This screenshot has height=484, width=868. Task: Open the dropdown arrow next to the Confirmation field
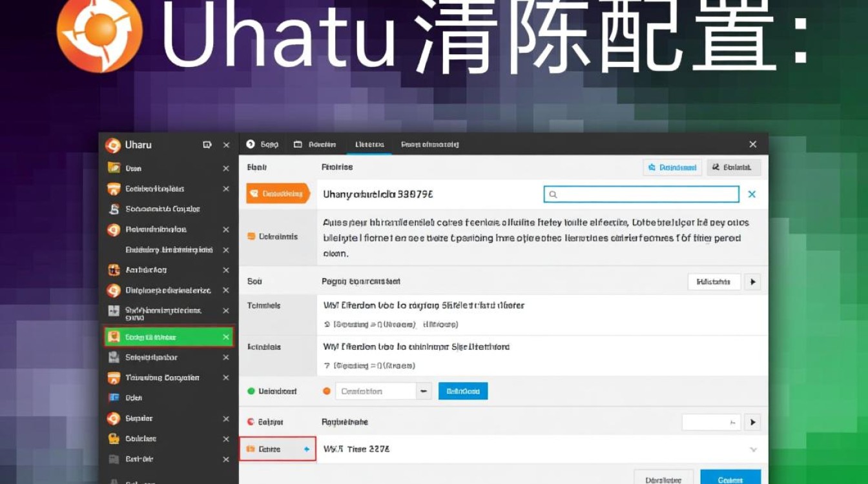pyautogui.click(x=423, y=390)
